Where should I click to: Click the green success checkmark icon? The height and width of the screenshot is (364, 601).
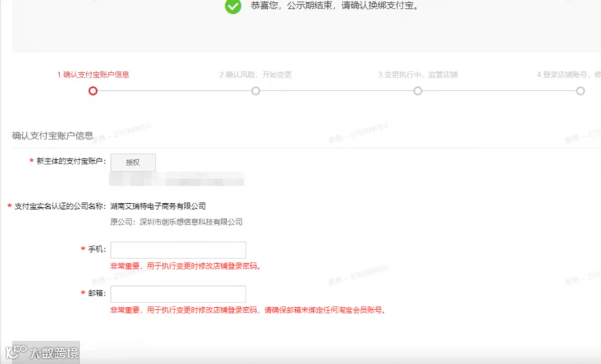click(233, 6)
